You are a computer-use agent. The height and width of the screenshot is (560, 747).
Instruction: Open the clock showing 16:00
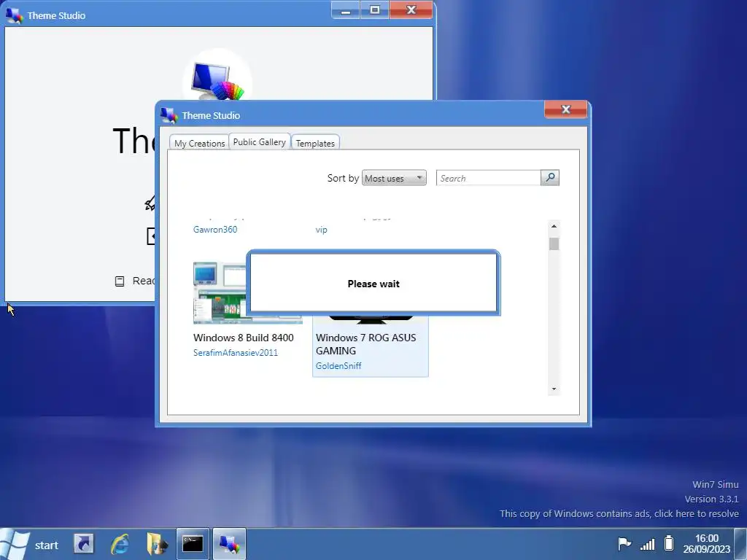[x=706, y=543]
